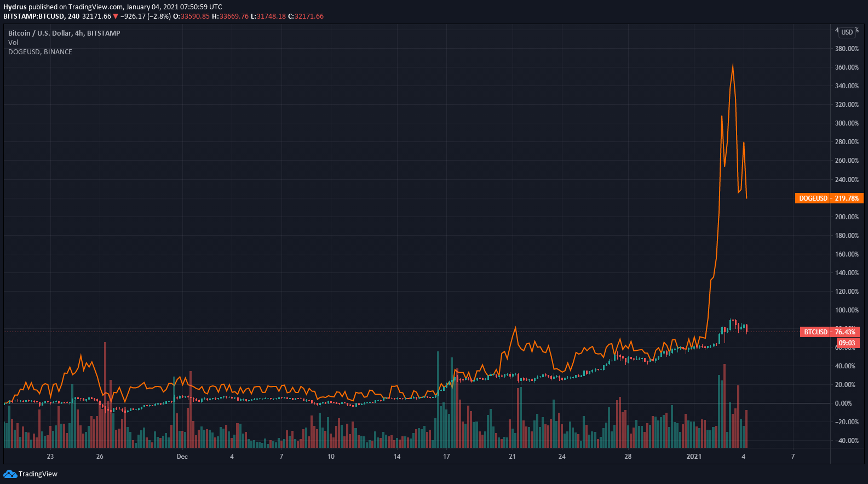This screenshot has width=868, height=484.
Task: Click the DOGEUSD line peak near 360%
Action: pyautogui.click(x=733, y=64)
